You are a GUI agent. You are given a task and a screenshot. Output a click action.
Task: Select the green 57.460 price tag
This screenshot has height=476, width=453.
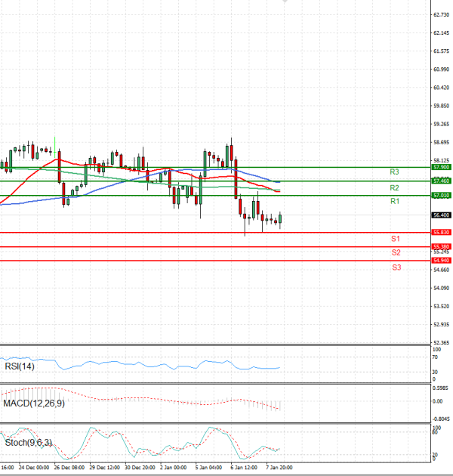coord(441,181)
